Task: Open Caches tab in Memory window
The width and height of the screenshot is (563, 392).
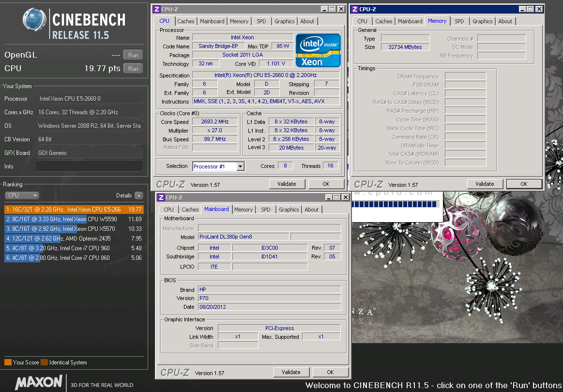Action: pyautogui.click(x=383, y=21)
